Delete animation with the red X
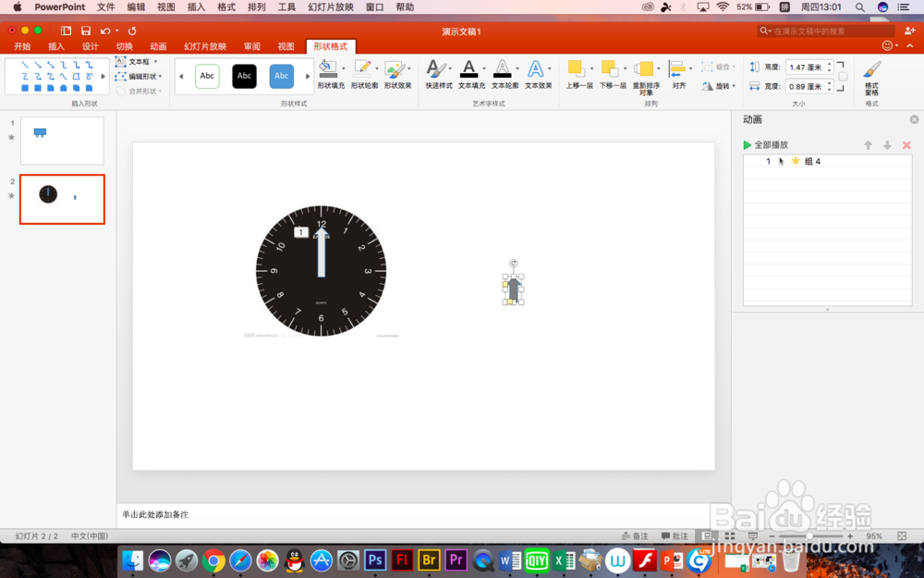Viewport: 924px width, 578px height. tap(906, 145)
